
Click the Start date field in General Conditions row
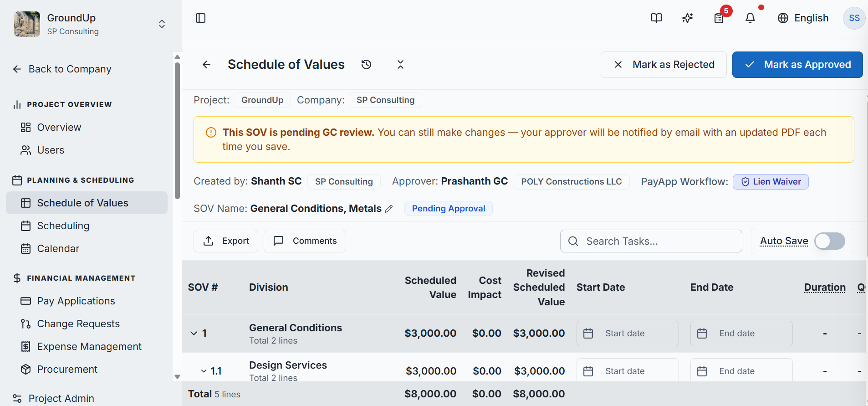[x=628, y=334]
